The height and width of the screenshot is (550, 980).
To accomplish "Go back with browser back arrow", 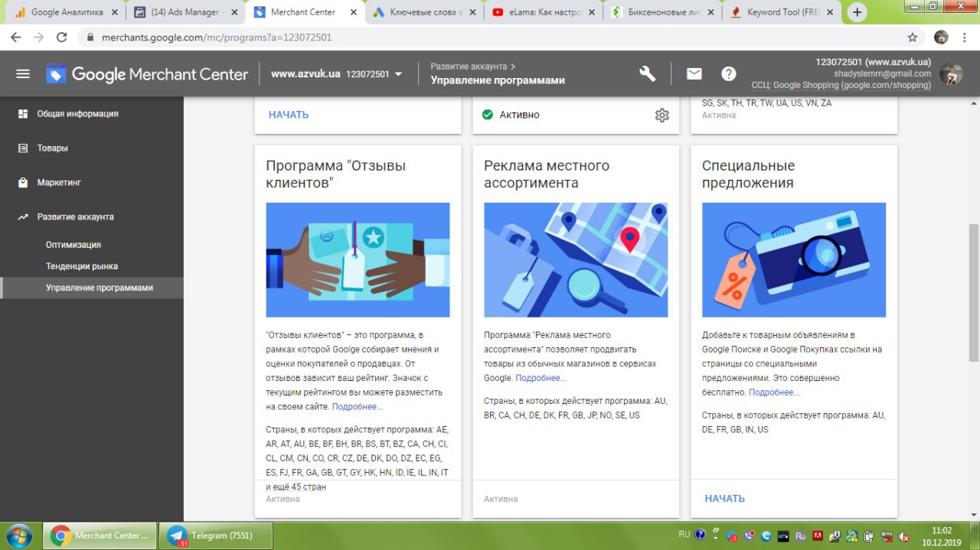I will (x=16, y=37).
